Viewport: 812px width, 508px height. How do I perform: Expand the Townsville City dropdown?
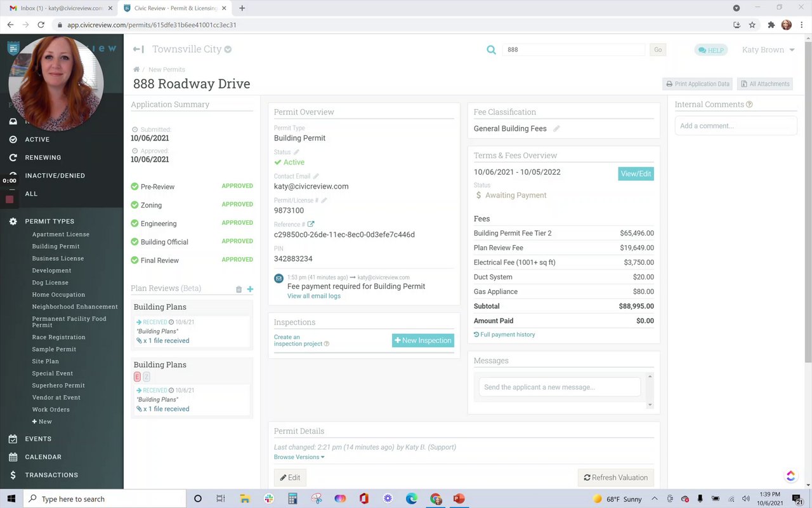228,50
